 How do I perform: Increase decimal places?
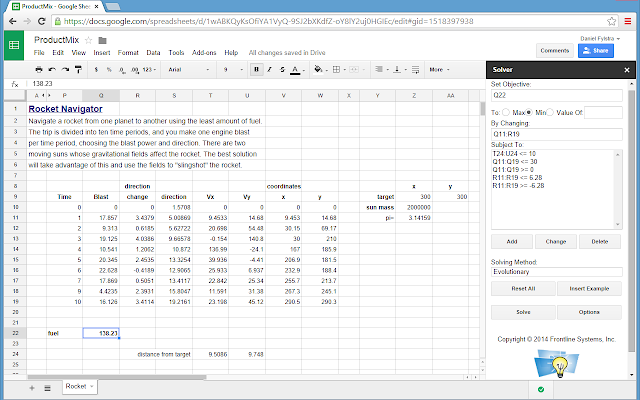click(x=135, y=70)
